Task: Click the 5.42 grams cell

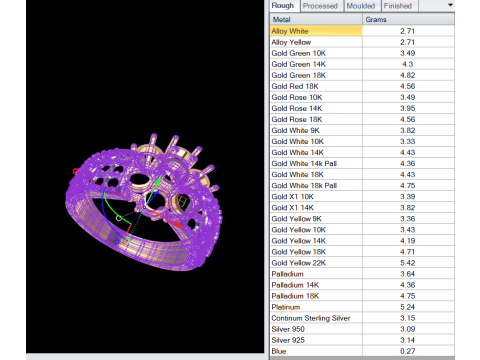Action: [408, 263]
